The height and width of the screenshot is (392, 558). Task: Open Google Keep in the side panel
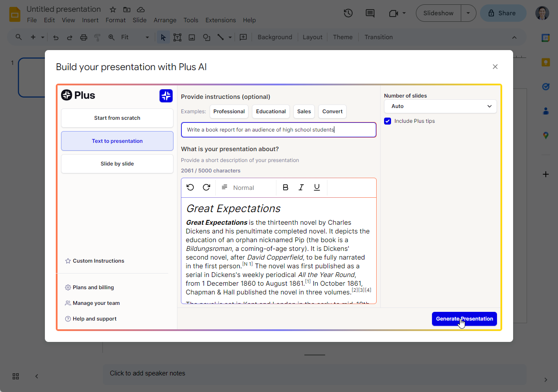(x=545, y=62)
